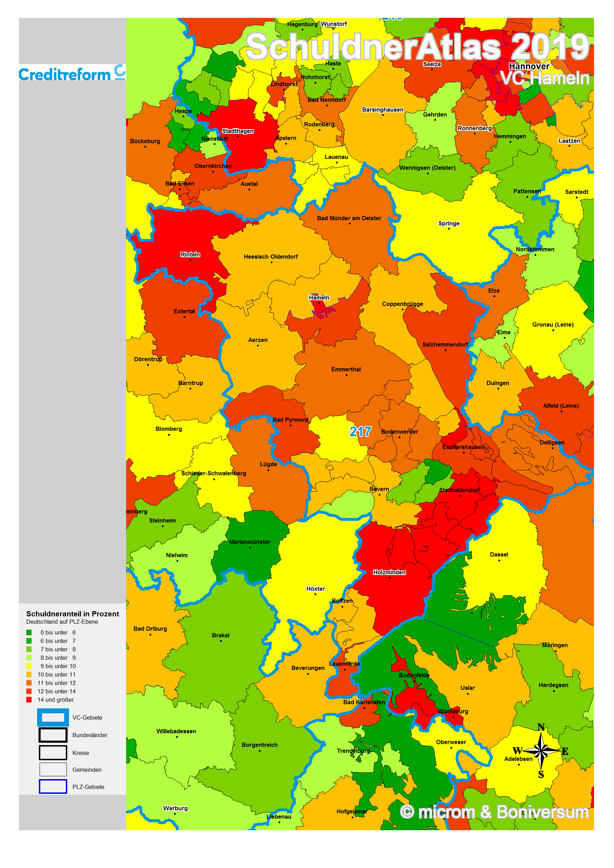Click the Rinteln label on map
The width and height of the screenshot is (614, 868).
point(190,254)
